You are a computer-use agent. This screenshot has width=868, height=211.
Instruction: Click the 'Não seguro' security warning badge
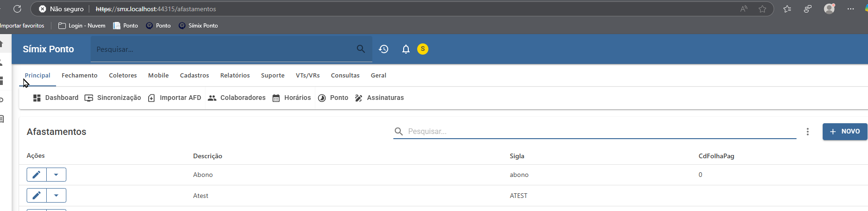coord(61,9)
